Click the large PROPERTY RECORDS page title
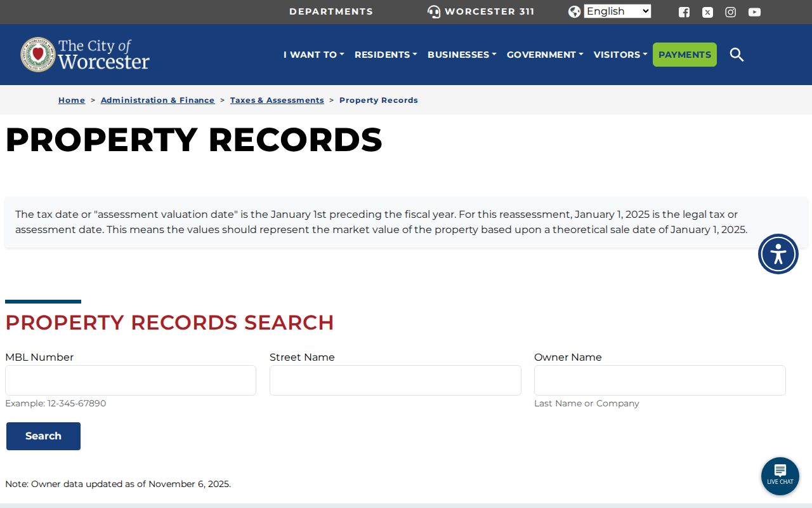This screenshot has width=812, height=508. pyautogui.click(x=194, y=140)
